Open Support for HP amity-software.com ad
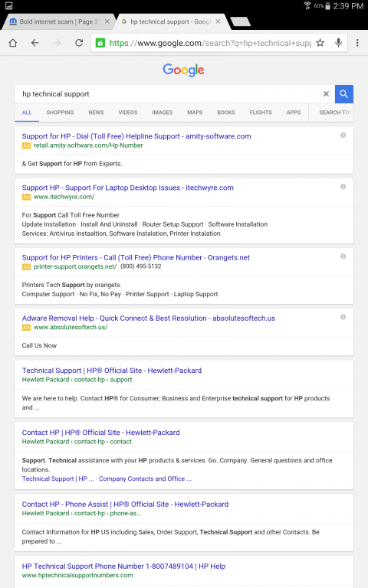The width and height of the screenshot is (368, 588). [136, 136]
